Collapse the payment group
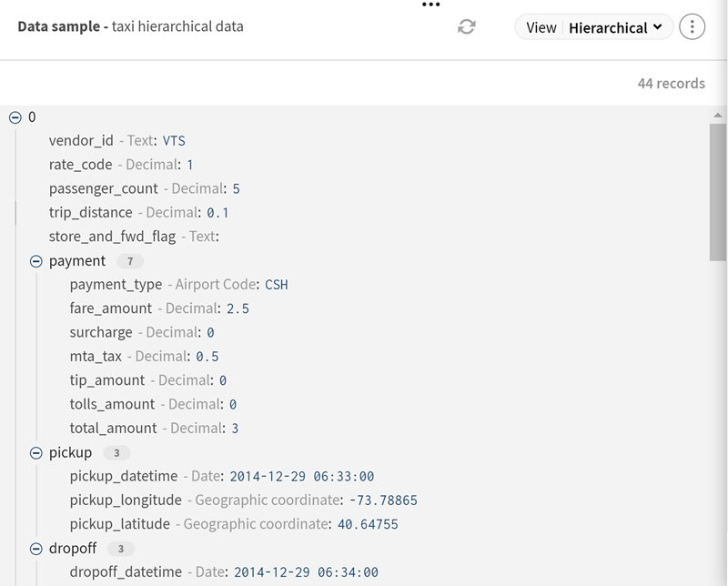The image size is (728, 586). click(36, 261)
